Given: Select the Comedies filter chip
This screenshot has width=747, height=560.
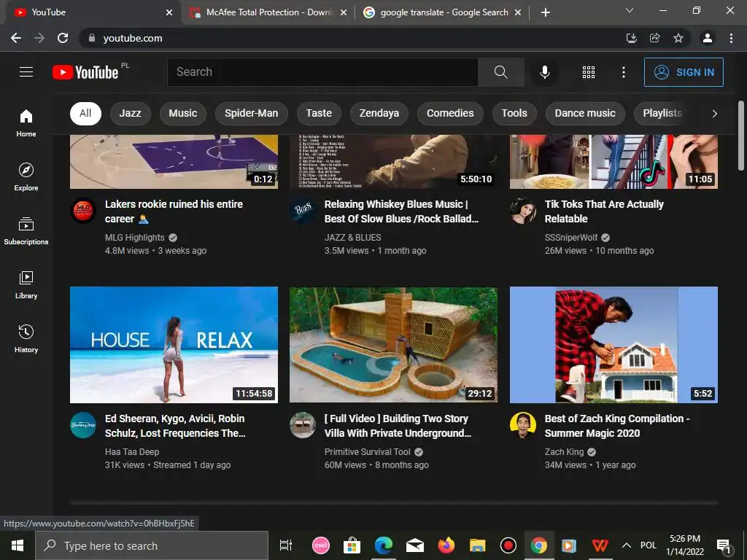Looking at the screenshot, I should (450, 113).
